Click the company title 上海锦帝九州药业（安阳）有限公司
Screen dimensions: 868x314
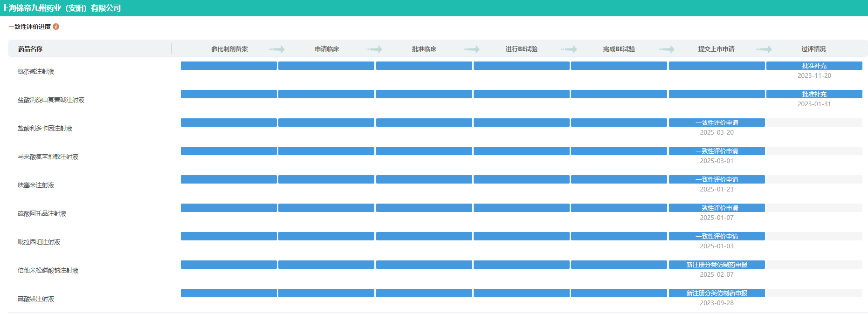[x=61, y=8]
